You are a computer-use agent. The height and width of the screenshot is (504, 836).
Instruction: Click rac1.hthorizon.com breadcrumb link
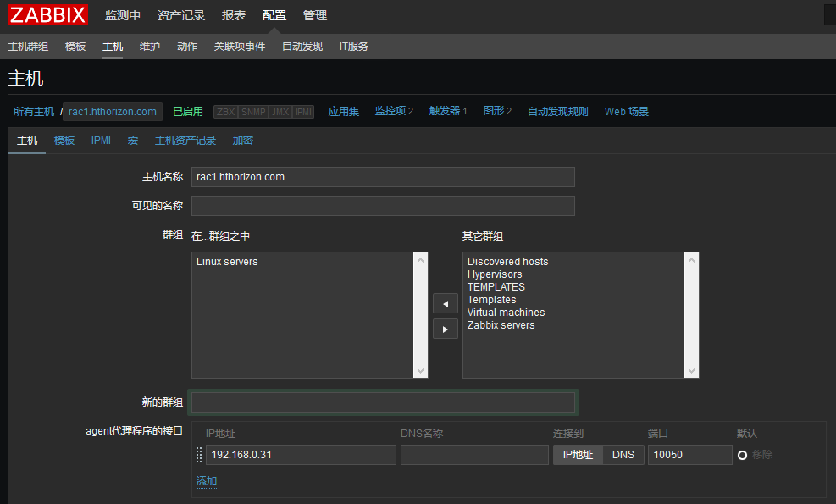(113, 112)
